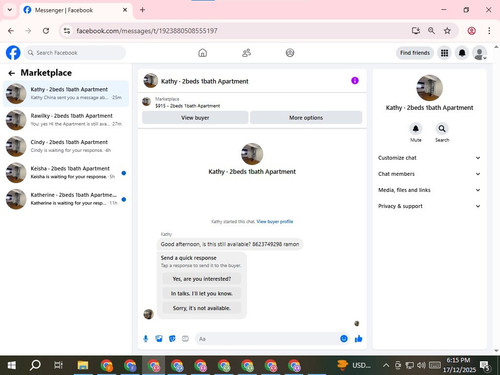Focus the Search Facebook field
Screen dimensions: 500x375
(x=75, y=53)
